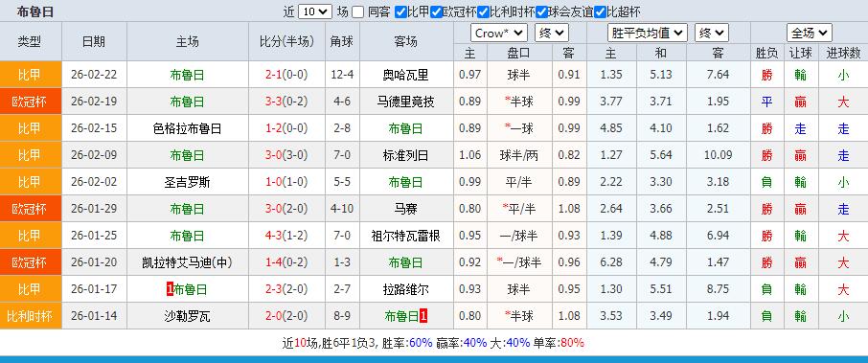Click the red card marker on 26-01-14 row
This screenshot has width=868, height=363.
tap(423, 316)
